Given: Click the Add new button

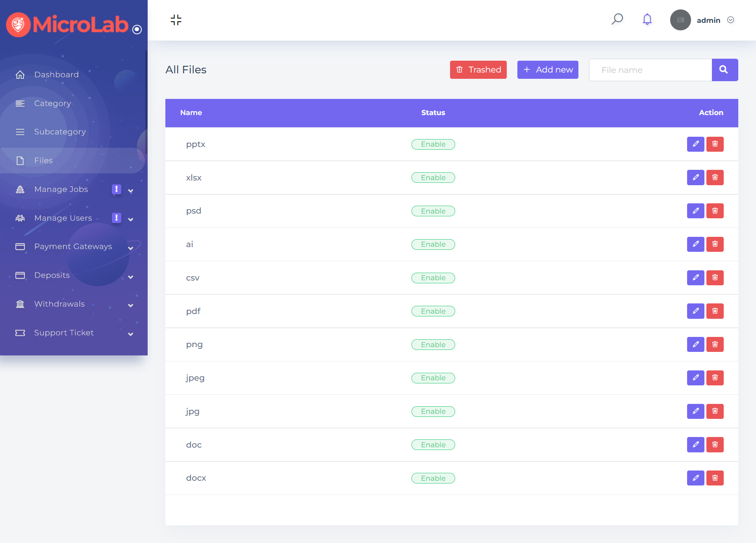Looking at the screenshot, I should click(x=547, y=70).
